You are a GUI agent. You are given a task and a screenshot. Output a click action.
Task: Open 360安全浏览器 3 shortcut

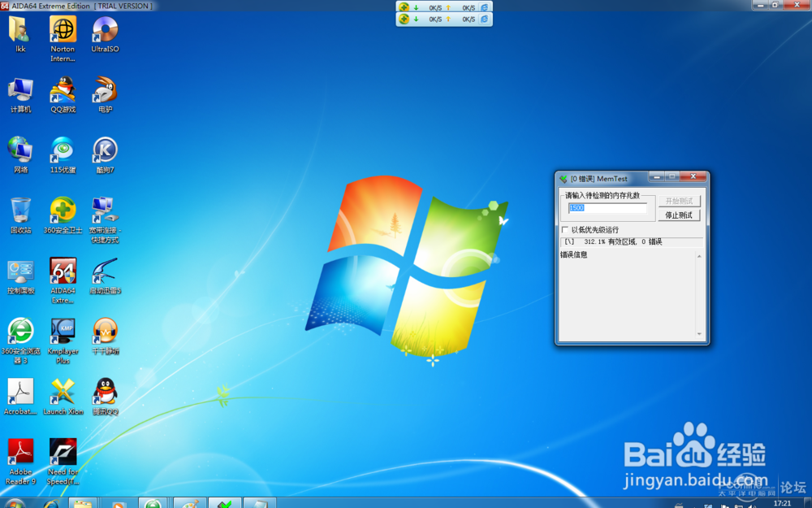[x=20, y=341]
